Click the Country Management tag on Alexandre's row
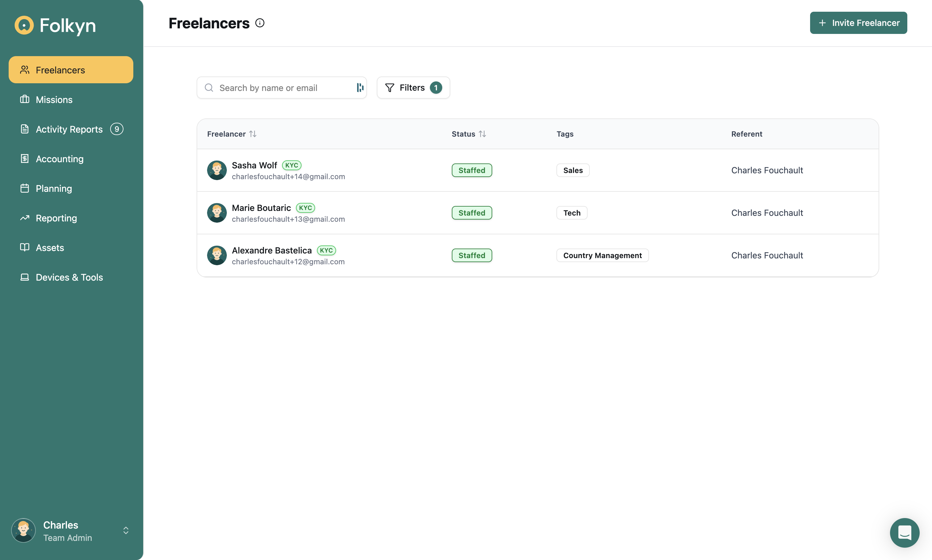932x560 pixels. pyautogui.click(x=602, y=255)
